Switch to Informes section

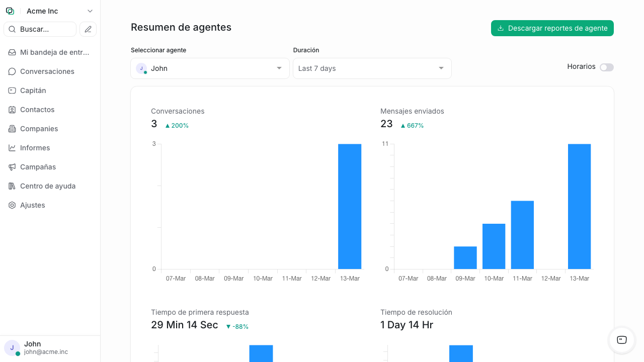pyautogui.click(x=35, y=148)
